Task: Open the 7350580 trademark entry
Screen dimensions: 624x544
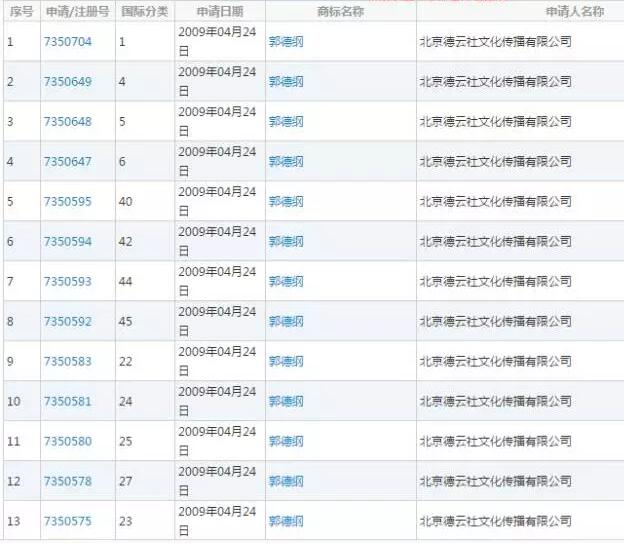Action: click(67, 442)
